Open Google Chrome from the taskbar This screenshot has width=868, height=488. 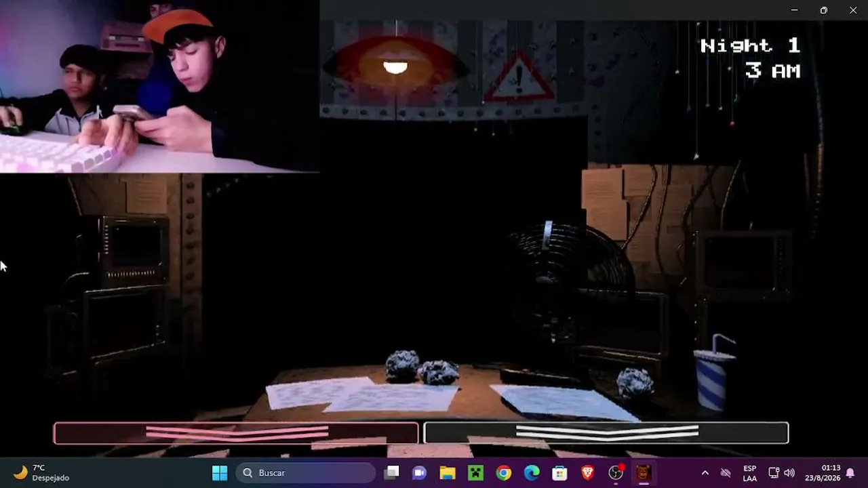(x=504, y=472)
